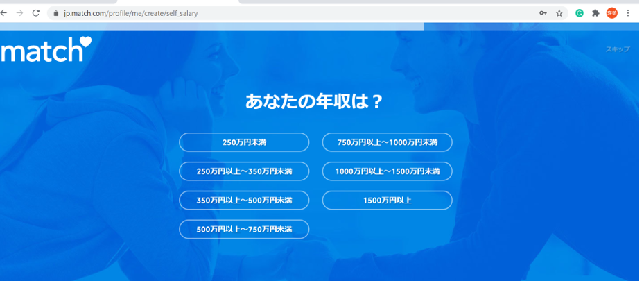Choose 350万円以上～500万円未満 option
The image size is (644, 281).
tap(244, 201)
